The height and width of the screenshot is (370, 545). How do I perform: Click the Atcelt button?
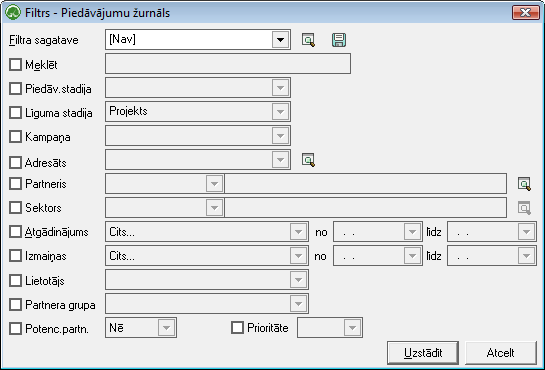501,353
